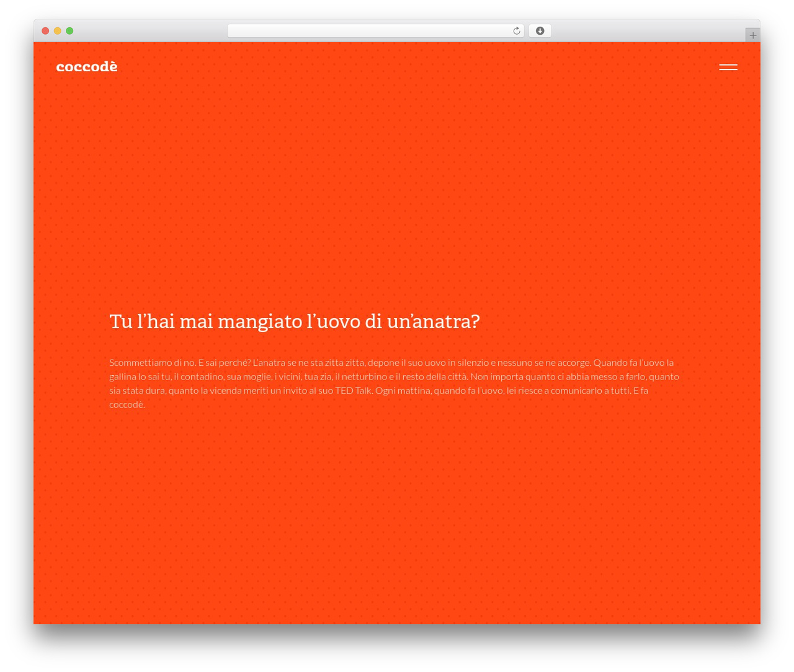The height and width of the screenshot is (672, 794).
Task: Open the hamburger menu icon
Action: coord(728,67)
